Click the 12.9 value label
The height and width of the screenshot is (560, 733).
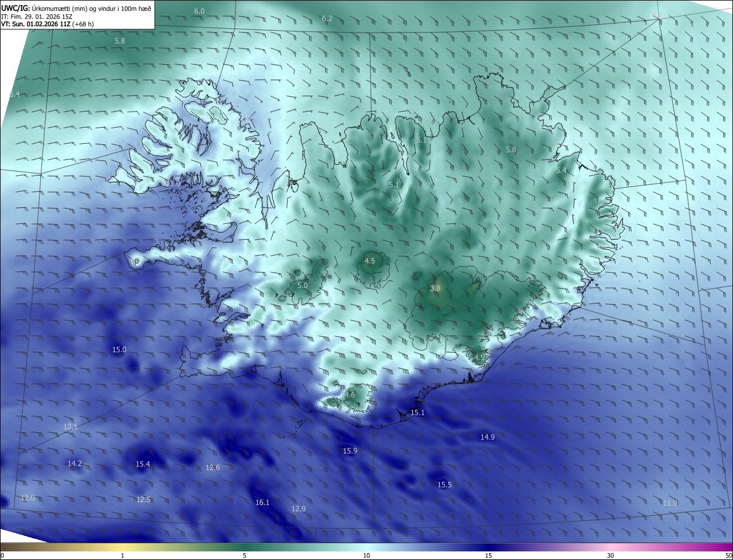point(298,509)
